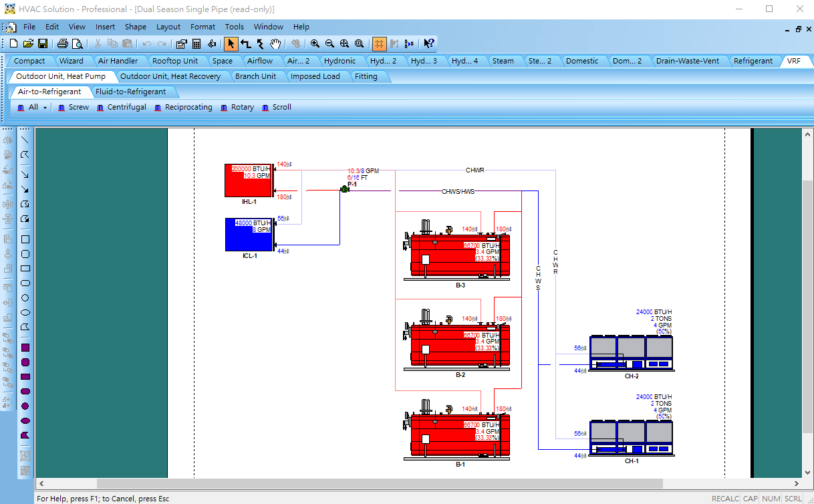Switch to the Air Handler tab

pyautogui.click(x=118, y=61)
